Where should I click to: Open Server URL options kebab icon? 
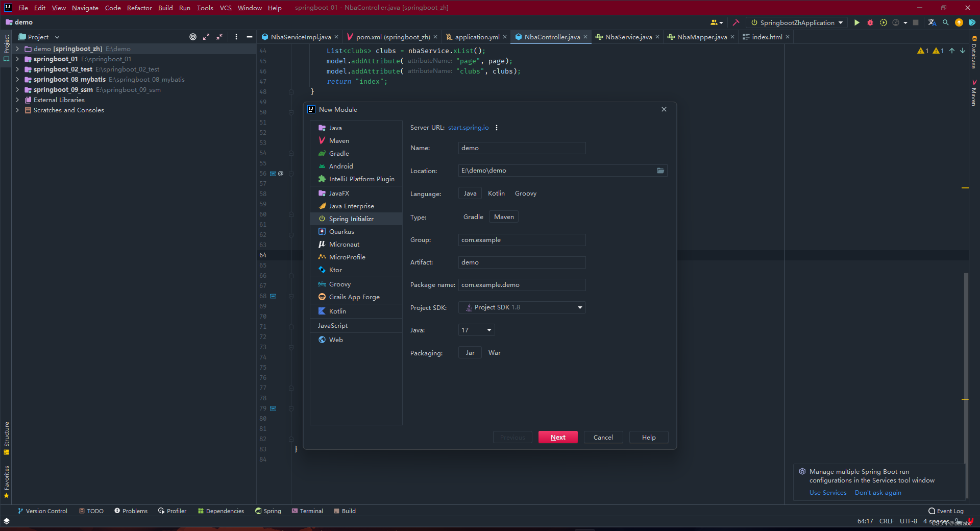click(496, 128)
